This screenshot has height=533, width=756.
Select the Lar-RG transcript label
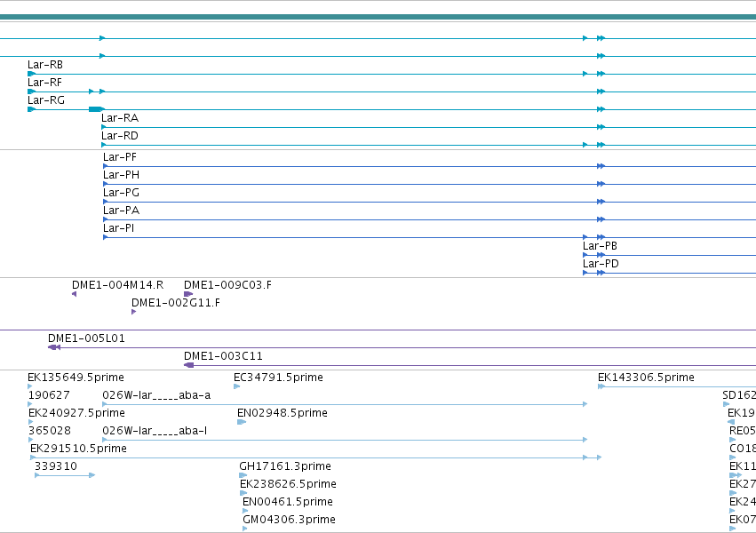point(46,100)
